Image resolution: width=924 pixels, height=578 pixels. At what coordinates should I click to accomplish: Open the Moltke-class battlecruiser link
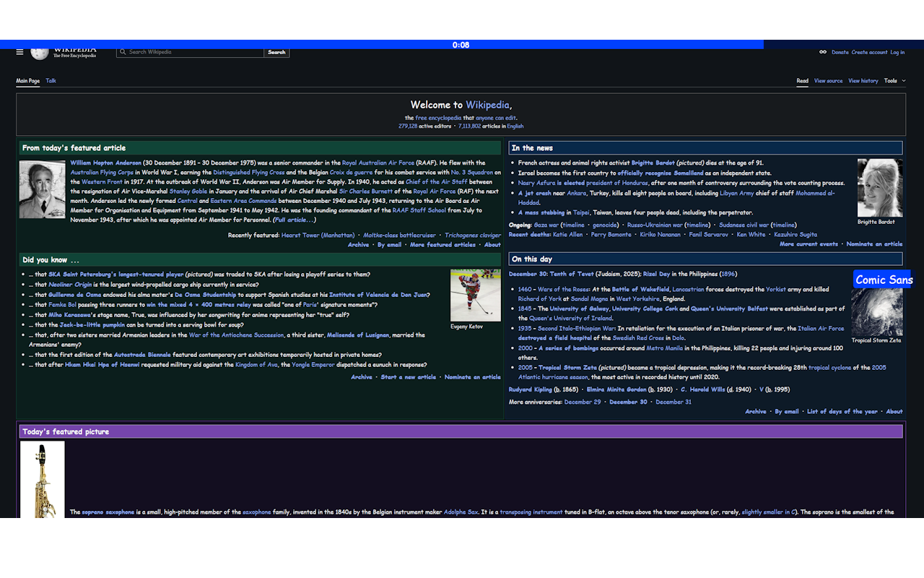(399, 235)
